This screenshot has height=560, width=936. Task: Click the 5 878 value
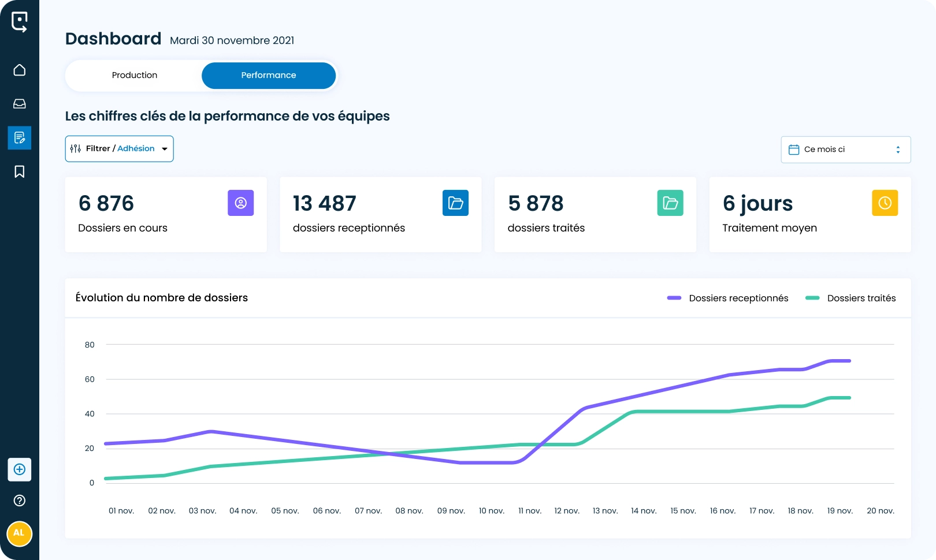tap(536, 203)
